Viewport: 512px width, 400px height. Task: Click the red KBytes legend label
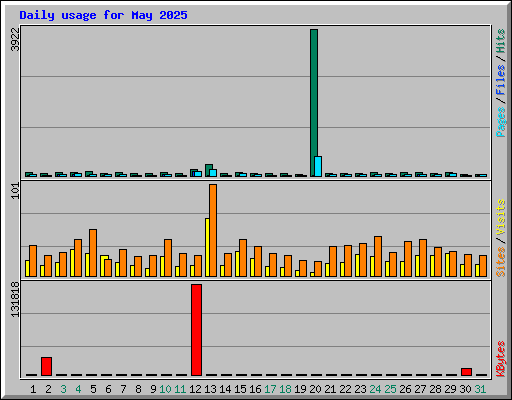pyautogui.click(x=501, y=359)
